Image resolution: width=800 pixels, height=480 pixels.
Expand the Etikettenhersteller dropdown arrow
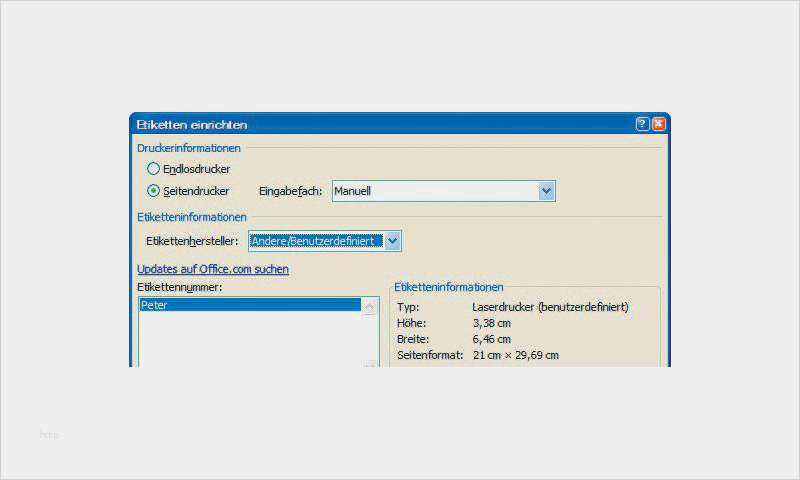click(x=393, y=241)
